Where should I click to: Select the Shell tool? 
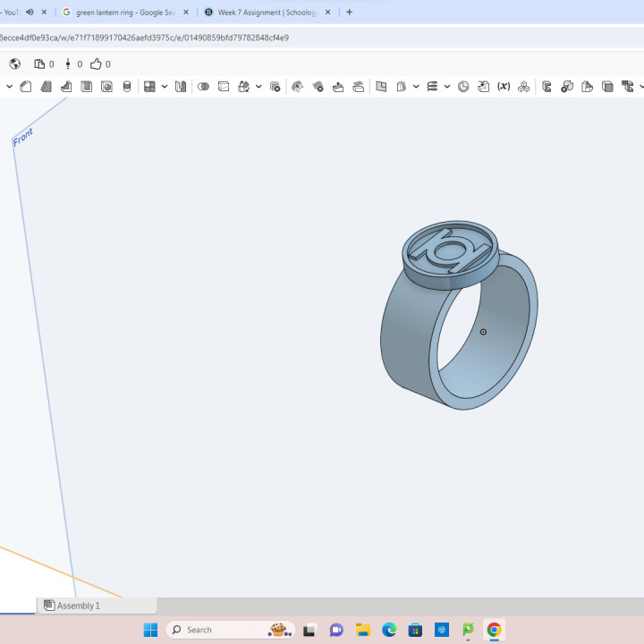tap(86, 87)
